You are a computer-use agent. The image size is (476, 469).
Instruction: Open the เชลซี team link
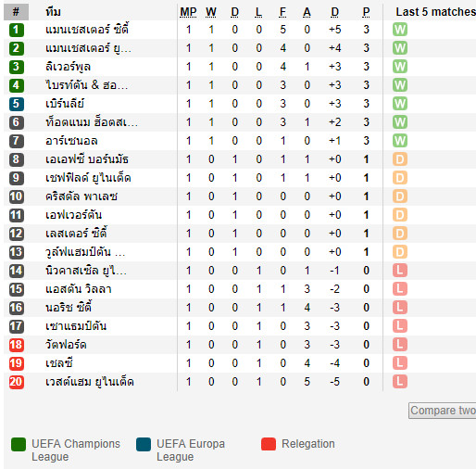(x=59, y=363)
